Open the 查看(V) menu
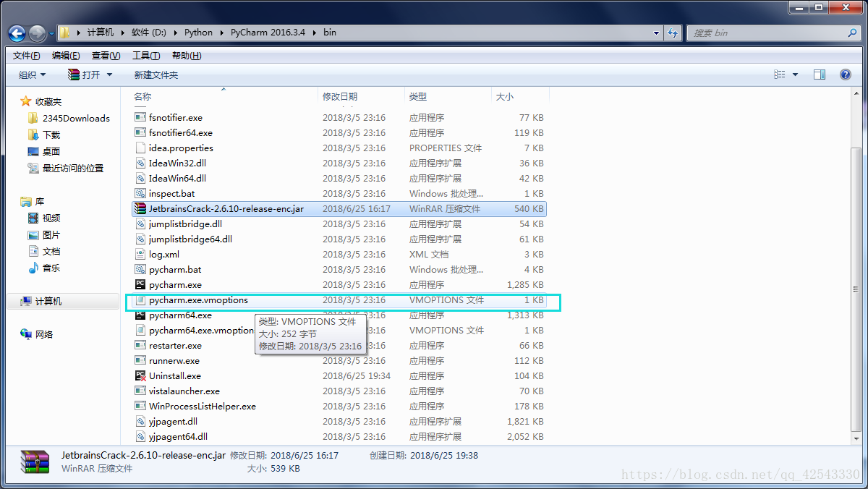 point(106,56)
